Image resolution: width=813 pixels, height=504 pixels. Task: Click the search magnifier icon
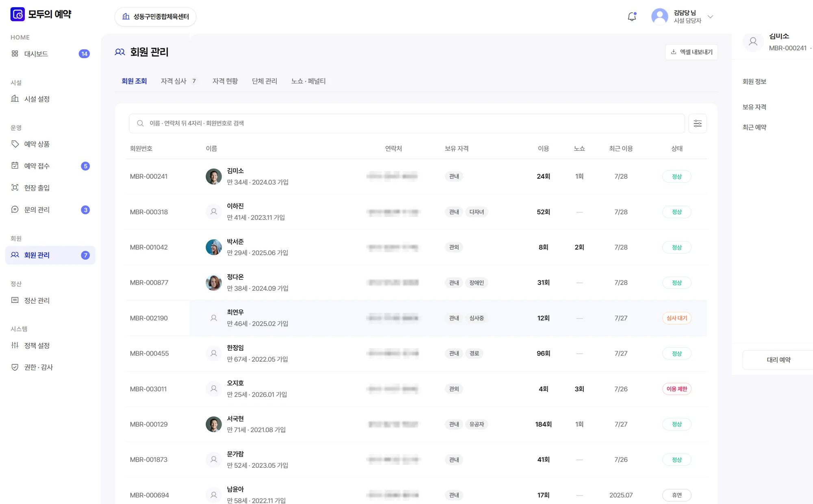click(140, 123)
